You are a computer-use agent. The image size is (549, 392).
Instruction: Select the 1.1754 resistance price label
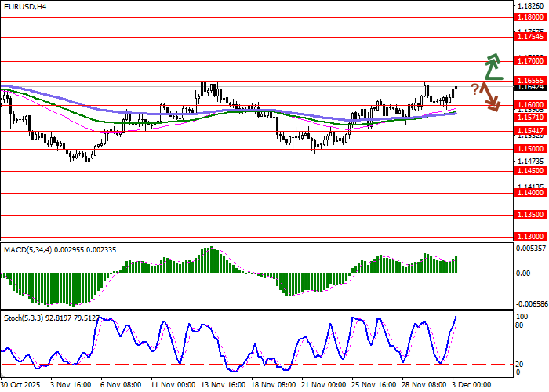pyautogui.click(x=529, y=36)
